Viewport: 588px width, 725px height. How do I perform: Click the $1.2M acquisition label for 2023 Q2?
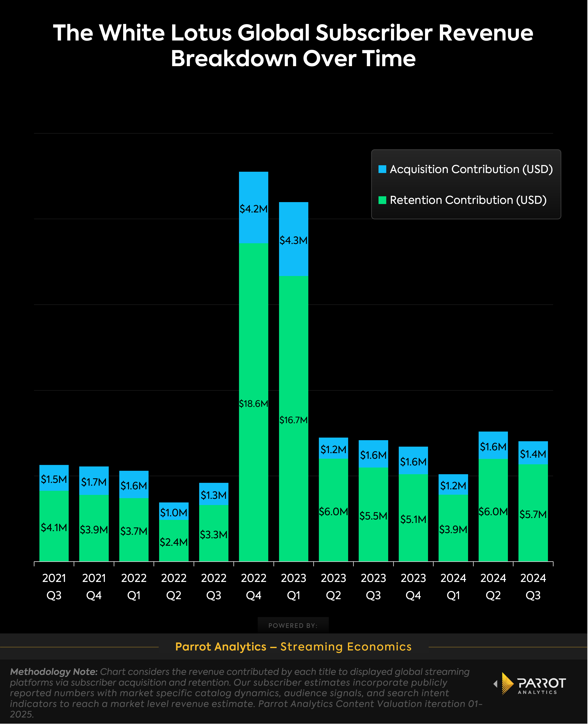(333, 449)
